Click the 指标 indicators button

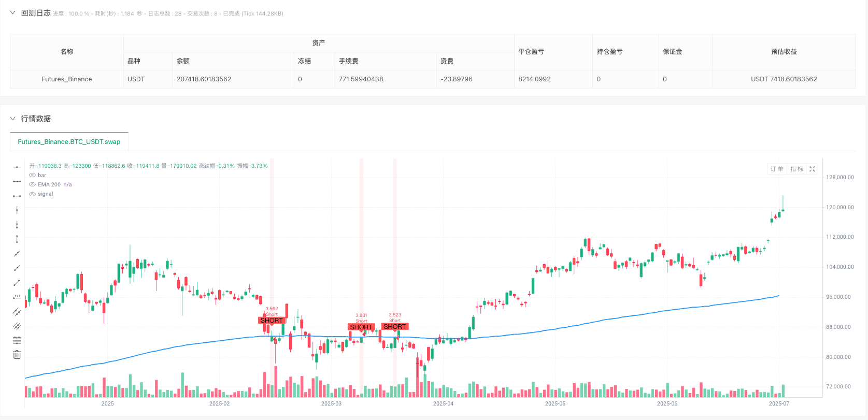(796, 169)
